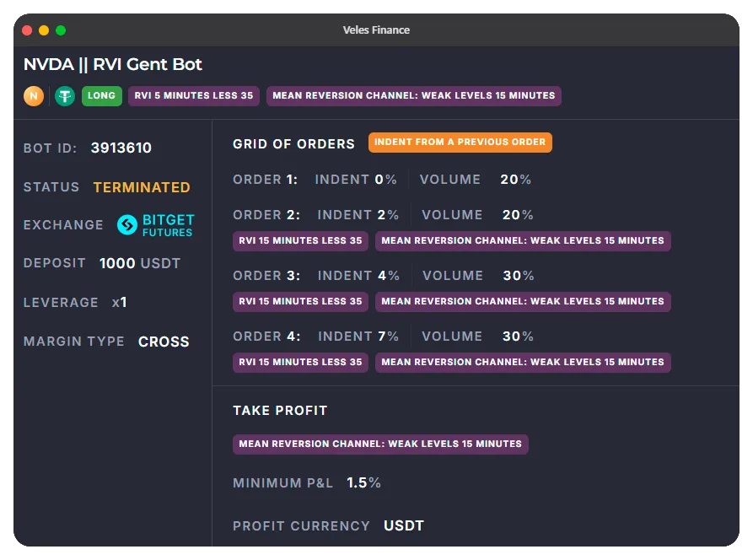753x560 pixels.
Task: Click the yellow minimize window button
Action: click(x=44, y=30)
